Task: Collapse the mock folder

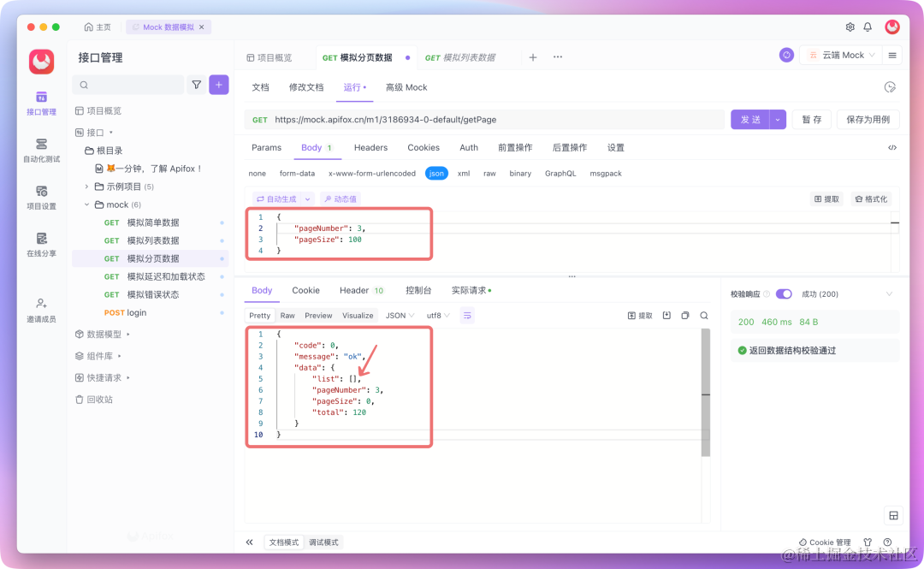Action: (x=86, y=204)
